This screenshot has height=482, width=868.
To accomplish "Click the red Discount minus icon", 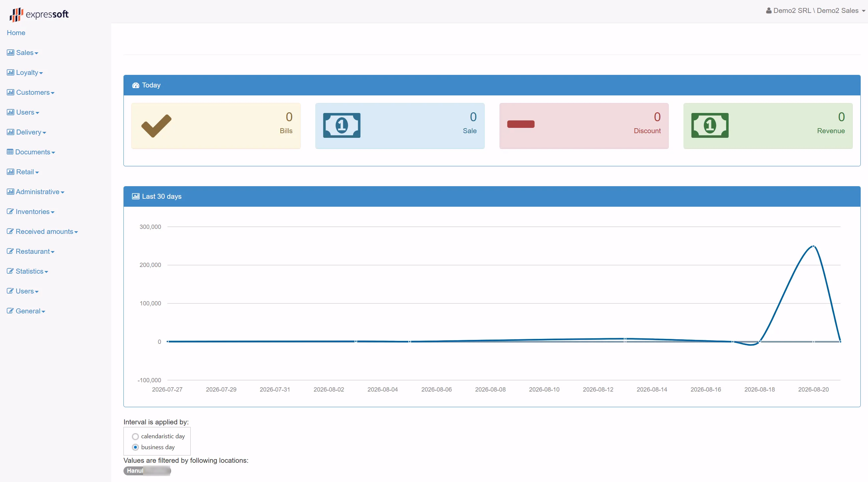I will pos(521,124).
